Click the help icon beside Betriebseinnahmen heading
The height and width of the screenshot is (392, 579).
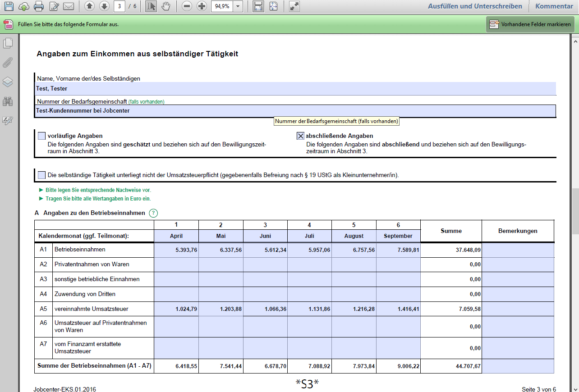point(153,213)
